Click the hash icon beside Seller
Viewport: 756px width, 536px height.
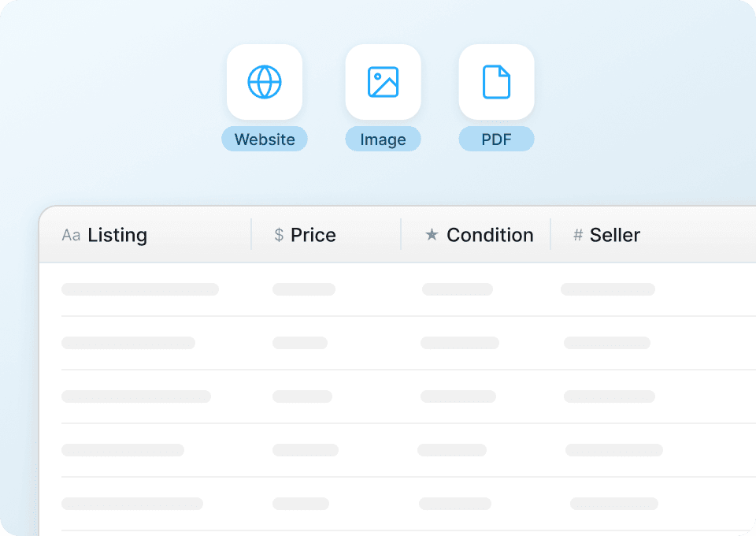click(x=576, y=235)
